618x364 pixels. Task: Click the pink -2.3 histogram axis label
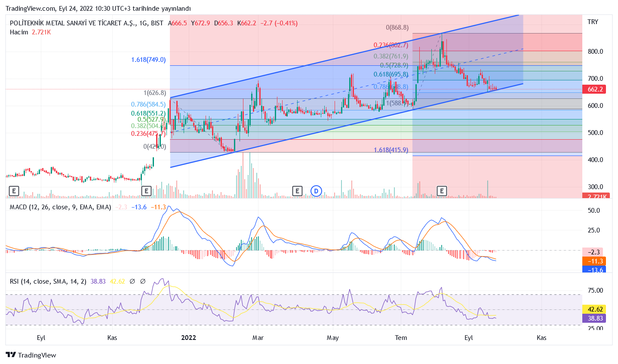[593, 252]
